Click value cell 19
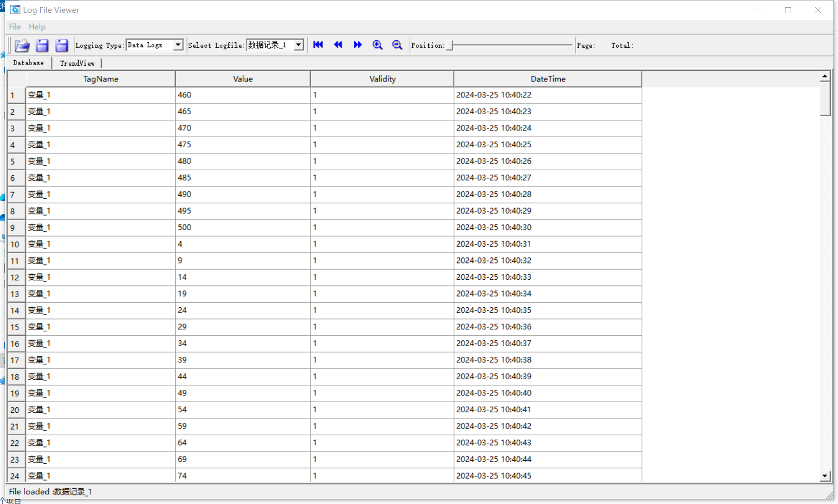 point(243,294)
